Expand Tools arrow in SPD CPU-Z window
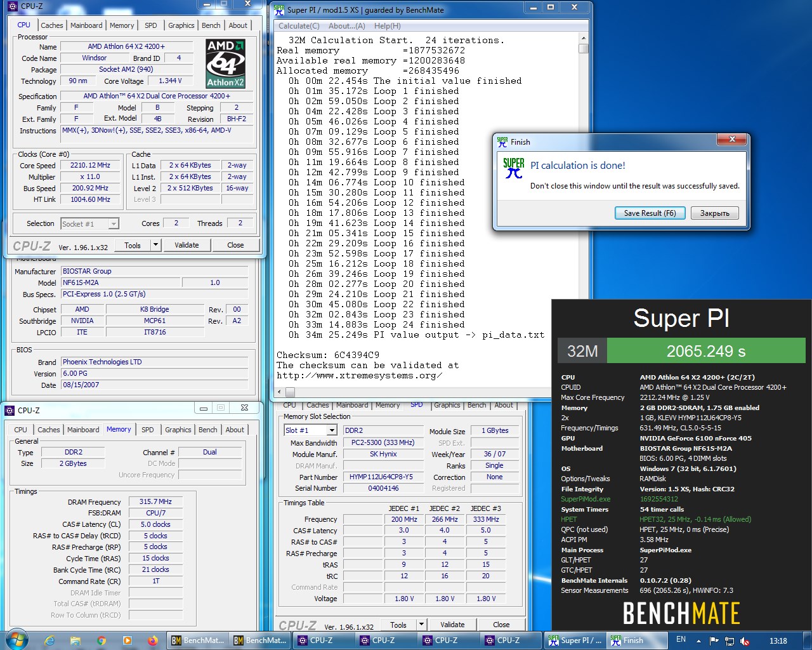The image size is (812, 650). [x=421, y=625]
